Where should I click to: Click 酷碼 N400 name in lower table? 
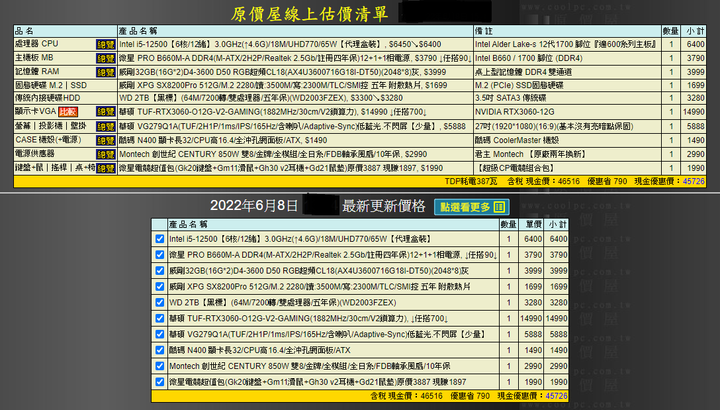pos(260,350)
